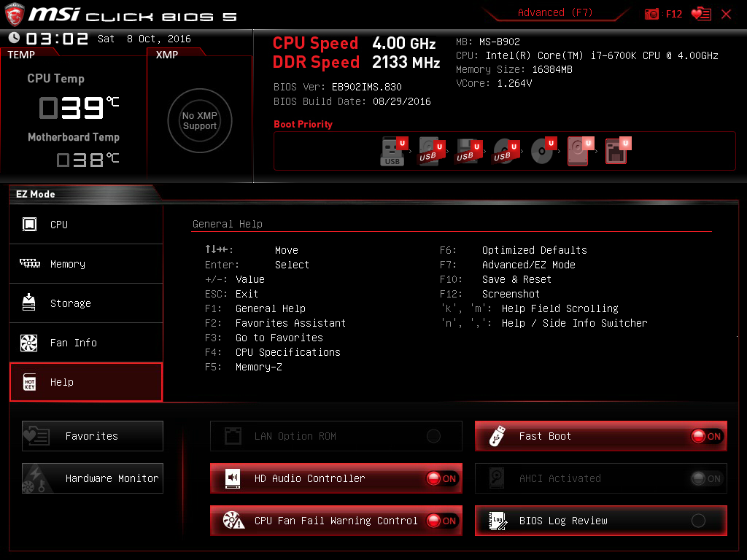747x560 pixels.
Task: Click the LAN Option ROM button
Action: 336,436
